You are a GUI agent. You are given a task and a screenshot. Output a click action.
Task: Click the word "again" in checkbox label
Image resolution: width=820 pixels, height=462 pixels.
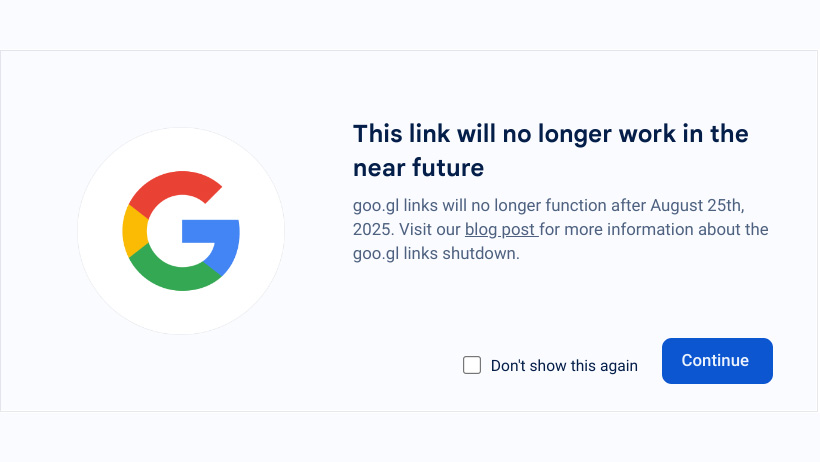click(617, 366)
